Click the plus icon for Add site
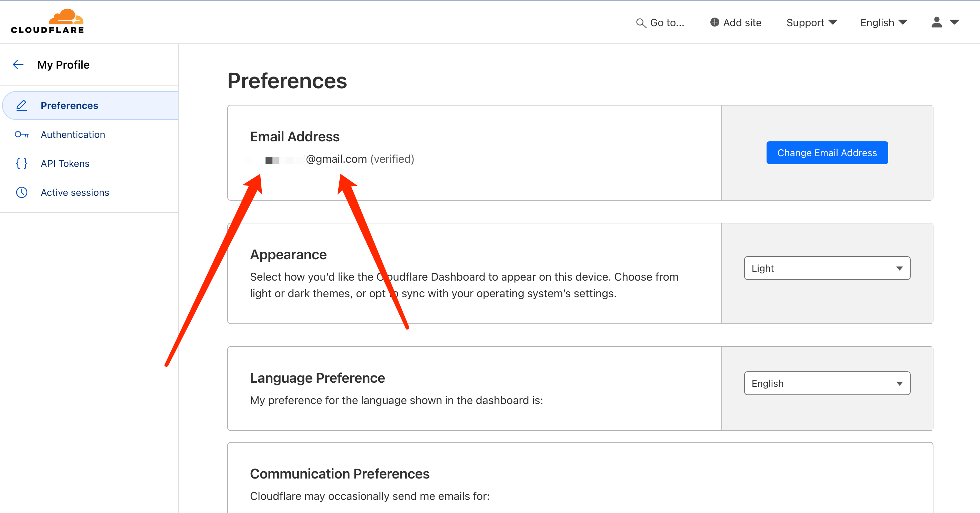Screen dimensions: 980x513 pyautogui.click(x=714, y=22)
